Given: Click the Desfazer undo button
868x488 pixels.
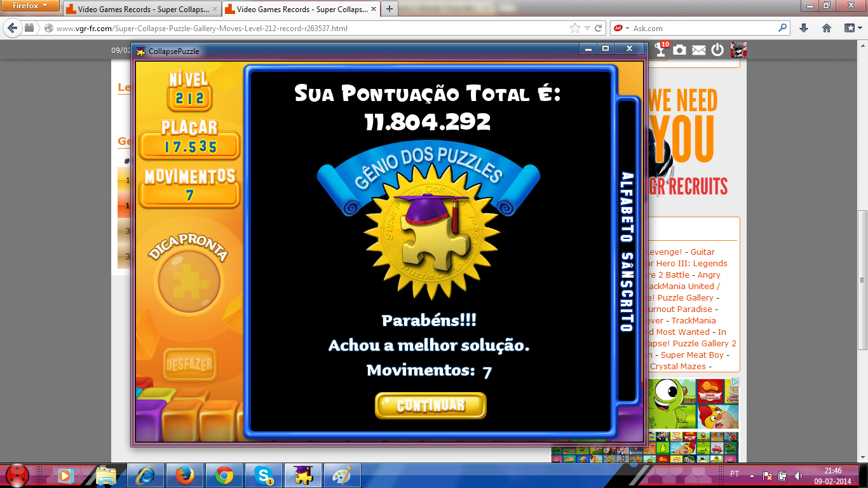Looking at the screenshot, I should pos(189,365).
